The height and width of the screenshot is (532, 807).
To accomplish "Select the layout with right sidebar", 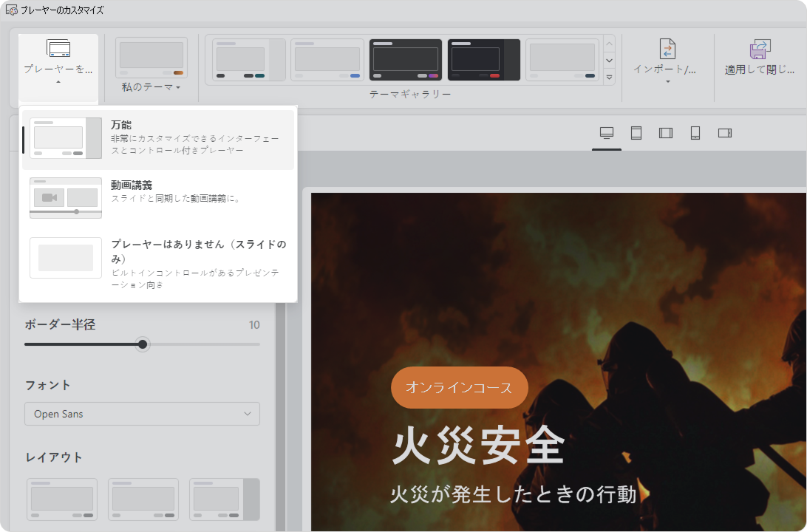I will click(225, 499).
